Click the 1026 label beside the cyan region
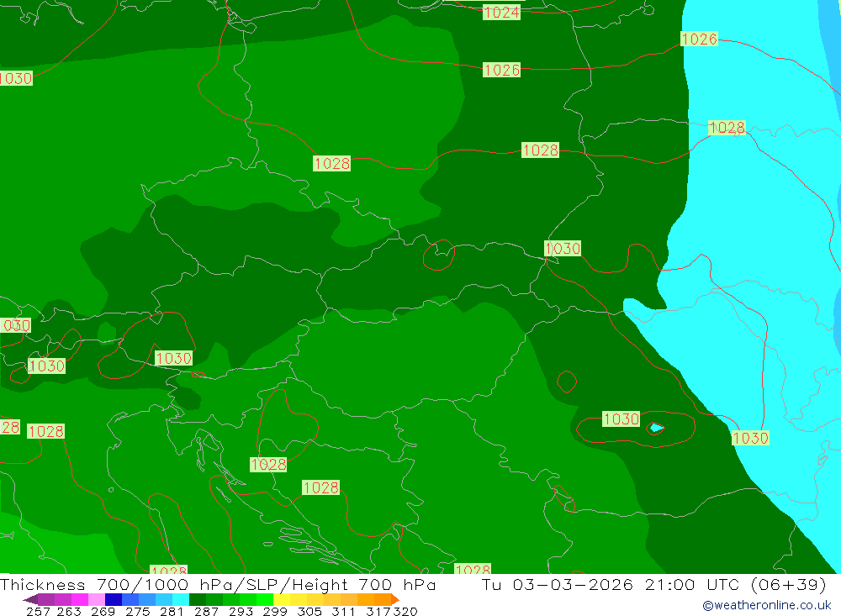Image resolution: width=841 pixels, height=616 pixels. click(x=699, y=39)
